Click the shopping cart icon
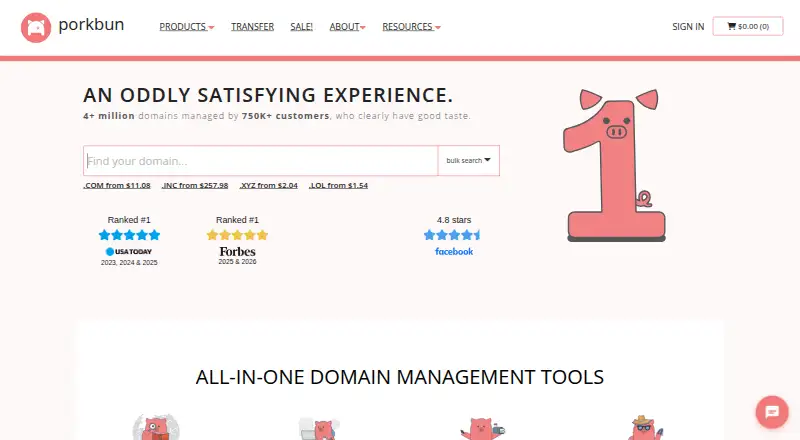Screen dimensions: 800x440 (731, 26)
